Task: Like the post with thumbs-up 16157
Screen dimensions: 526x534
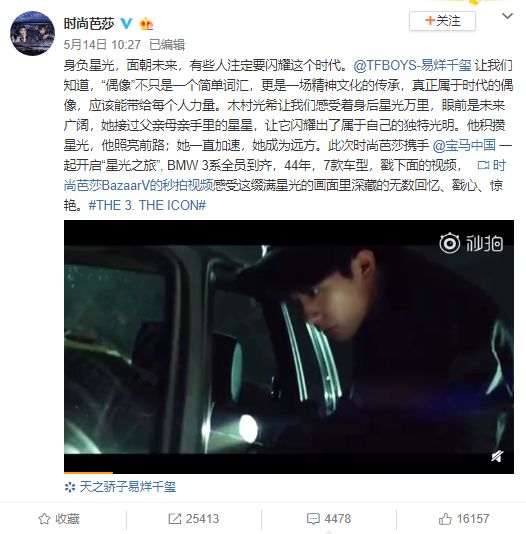Action: pos(464,519)
